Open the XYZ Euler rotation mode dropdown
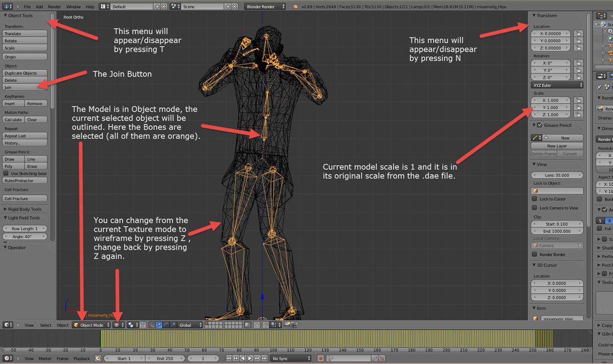 [x=557, y=85]
